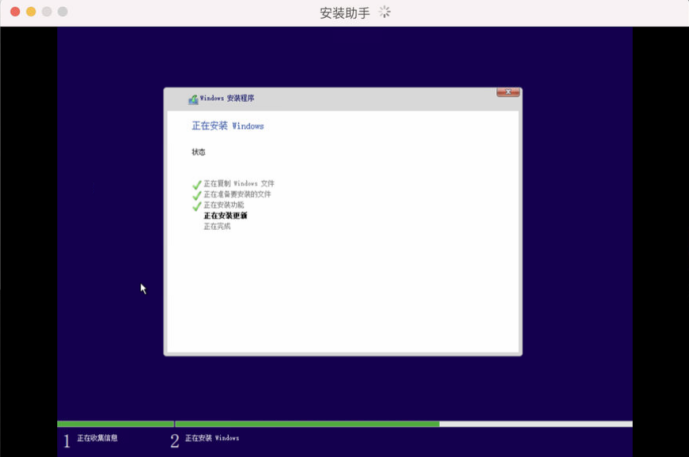This screenshot has width=690, height=459.
Task: Click stage 1 label 正在收集信息
Action: (x=97, y=438)
